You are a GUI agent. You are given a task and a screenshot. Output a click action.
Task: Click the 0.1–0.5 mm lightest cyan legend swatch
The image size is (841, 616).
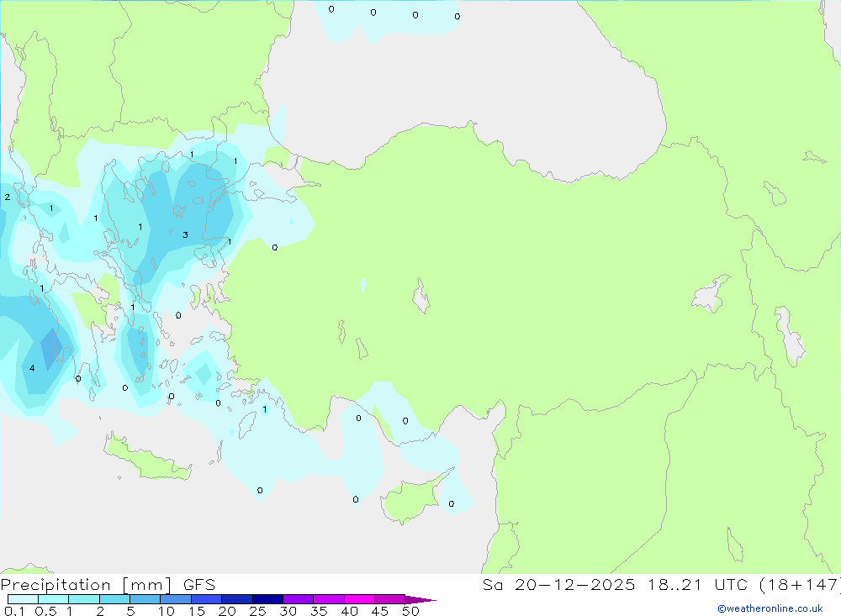23,599
